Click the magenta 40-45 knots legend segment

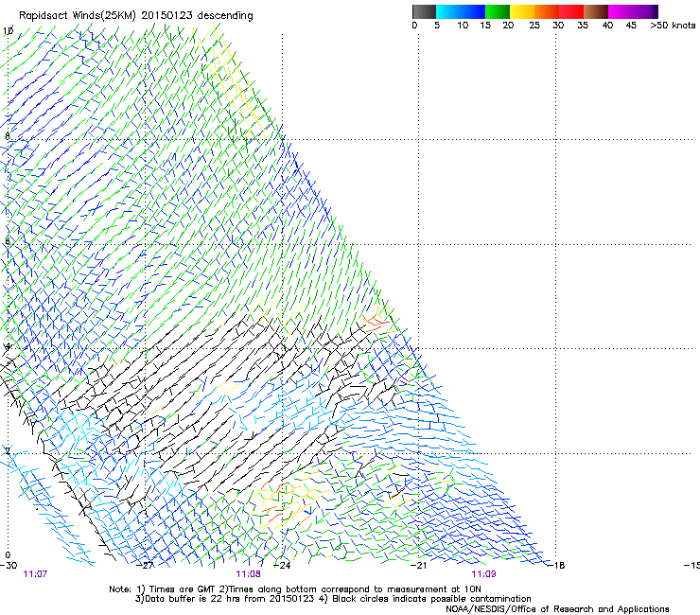[621, 11]
